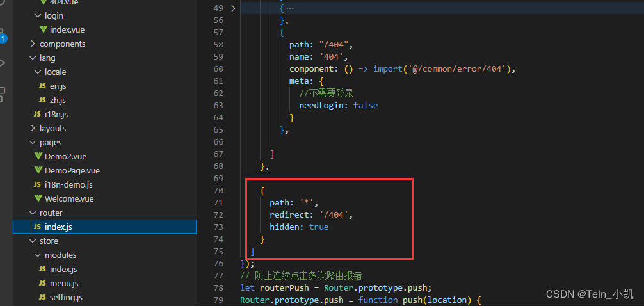Click the Vue icon beside Welcome.vue
This screenshot has width=644, height=306.
[x=38, y=199]
